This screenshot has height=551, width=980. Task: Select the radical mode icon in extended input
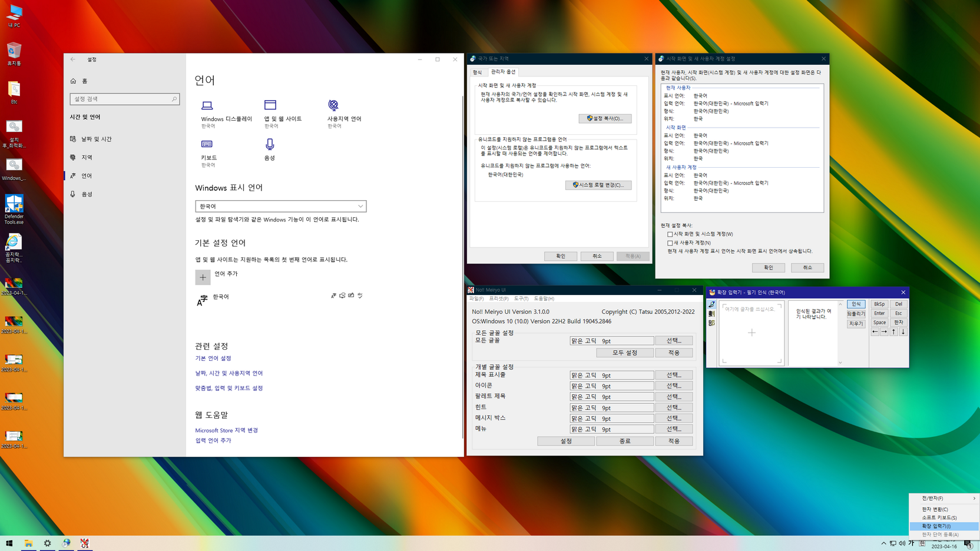[x=711, y=323]
